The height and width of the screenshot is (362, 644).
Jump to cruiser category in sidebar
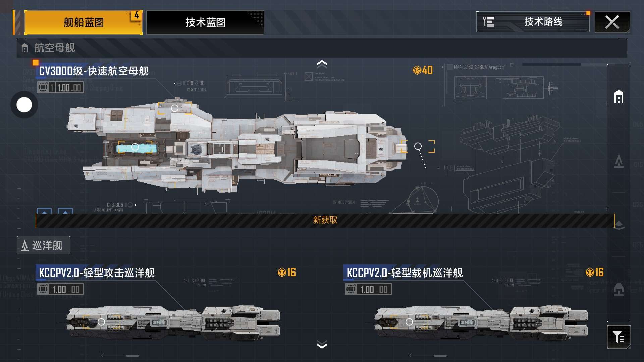coord(619,161)
